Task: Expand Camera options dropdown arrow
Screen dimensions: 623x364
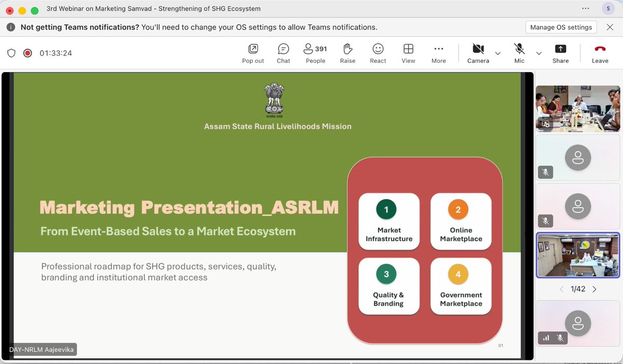Action: [498, 53]
